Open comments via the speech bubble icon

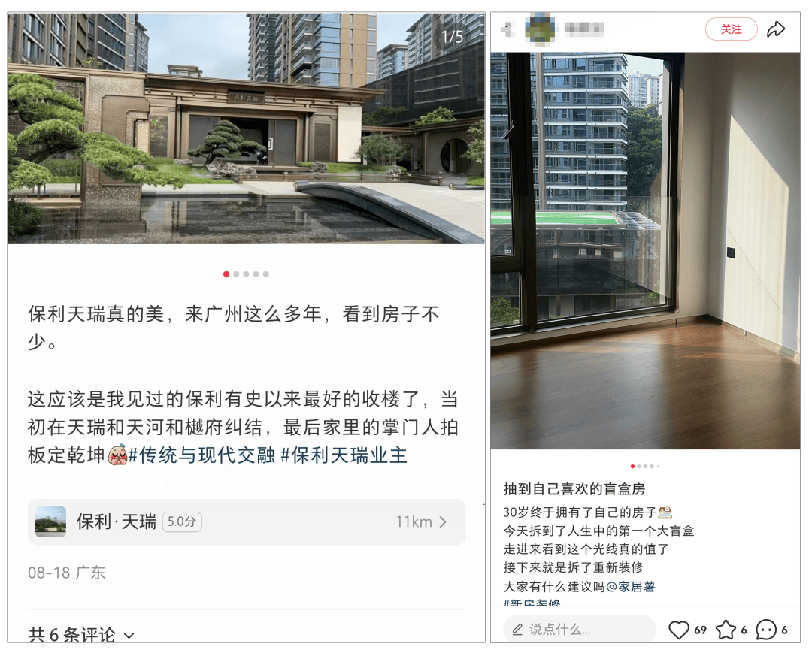[x=766, y=630]
